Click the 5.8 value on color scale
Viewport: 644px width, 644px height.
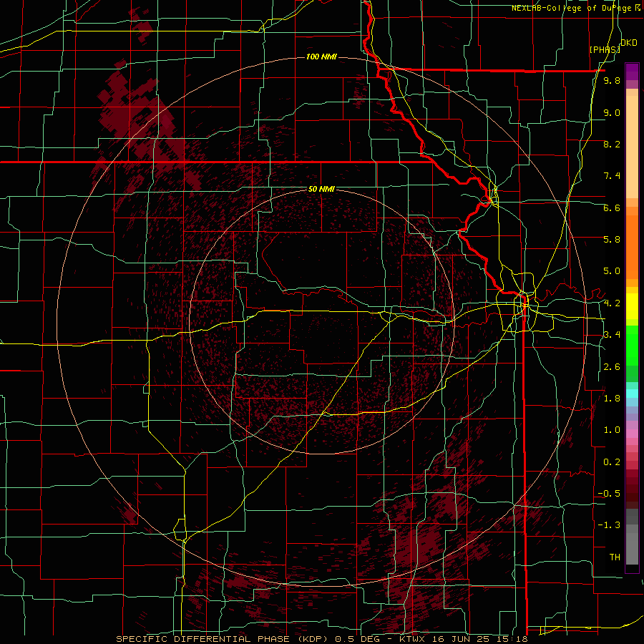coord(612,239)
